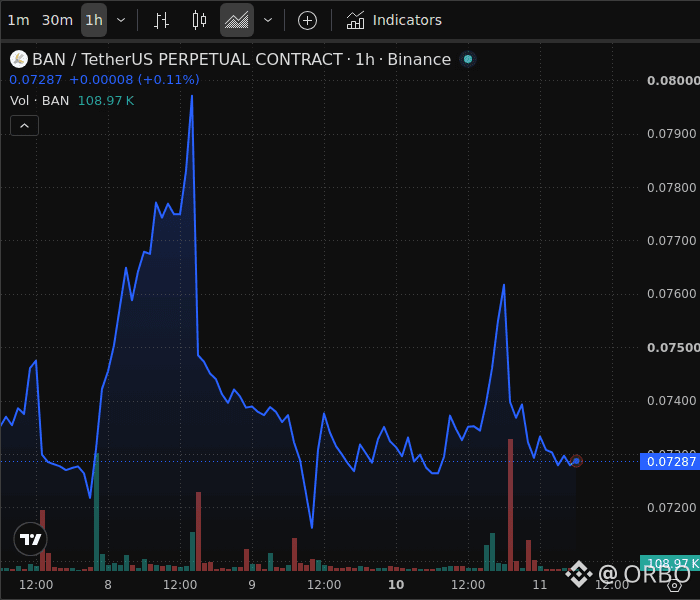Collapse the indicator legend with chevron button
This screenshot has height=600, width=700.
point(25,126)
